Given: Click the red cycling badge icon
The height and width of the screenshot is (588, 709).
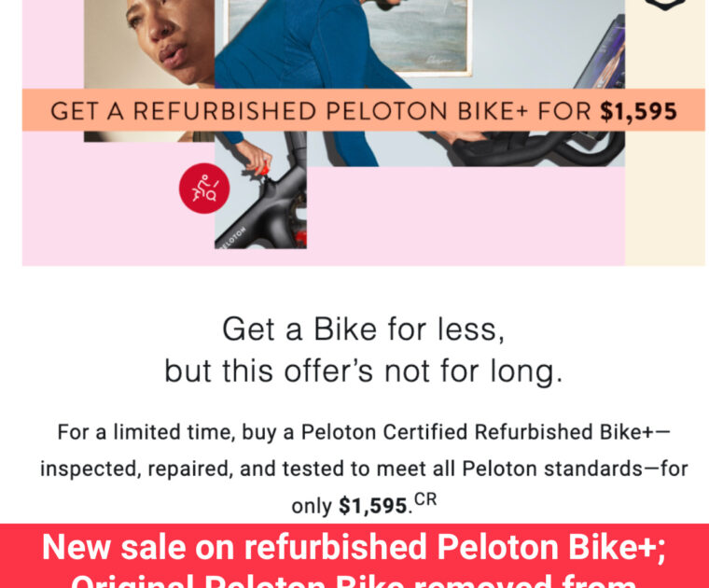Looking at the screenshot, I should (204, 191).
